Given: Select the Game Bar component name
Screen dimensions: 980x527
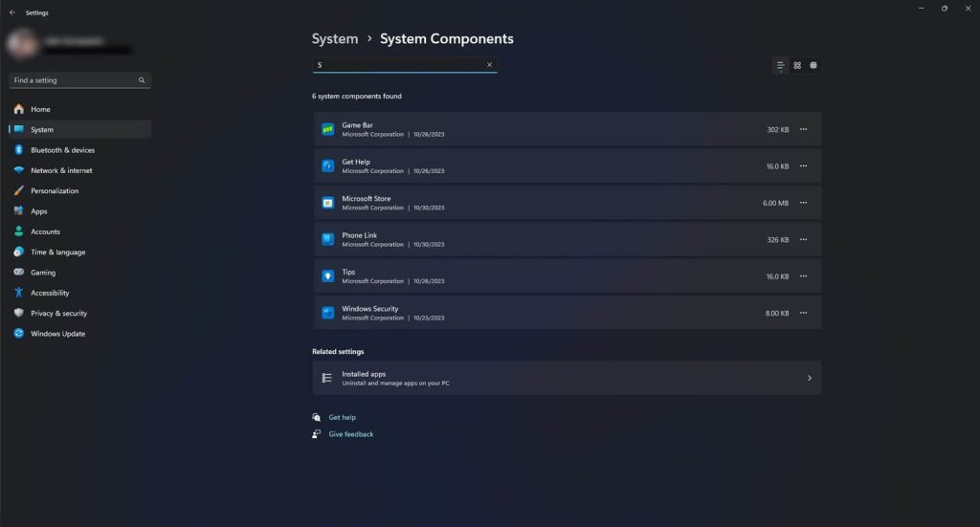Looking at the screenshot, I should 358,125.
